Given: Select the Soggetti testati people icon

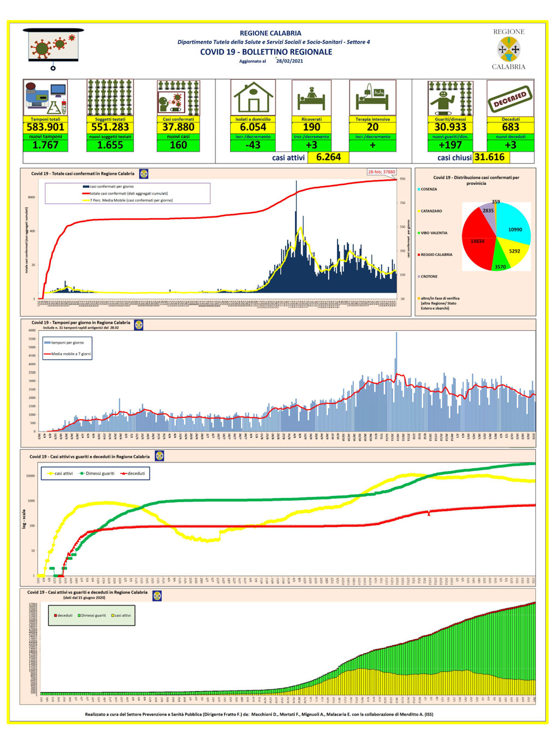Looking at the screenshot, I should [110, 98].
